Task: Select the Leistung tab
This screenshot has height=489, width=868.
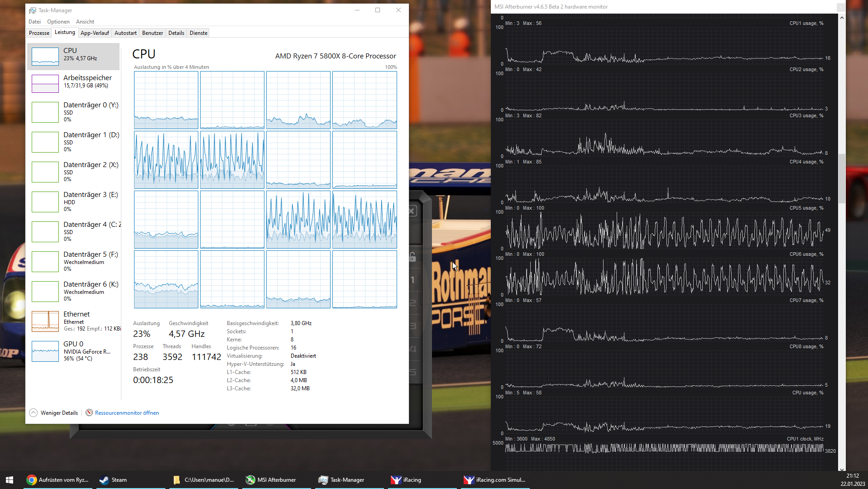Action: tap(65, 32)
